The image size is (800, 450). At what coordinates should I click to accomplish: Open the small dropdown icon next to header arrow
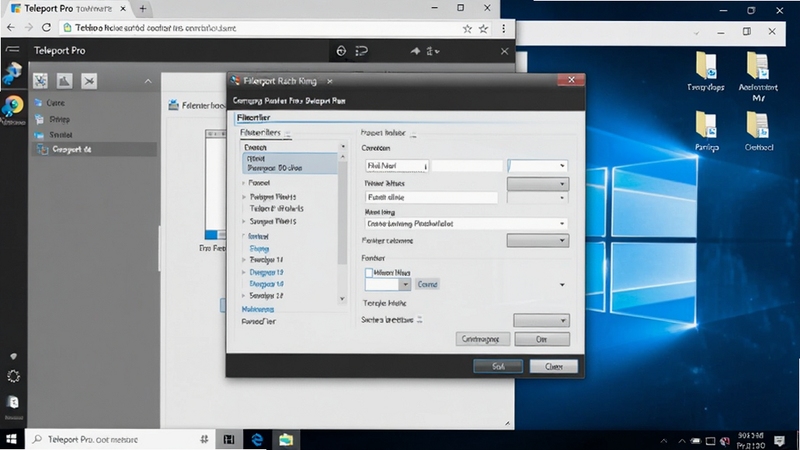pyautogui.click(x=433, y=51)
